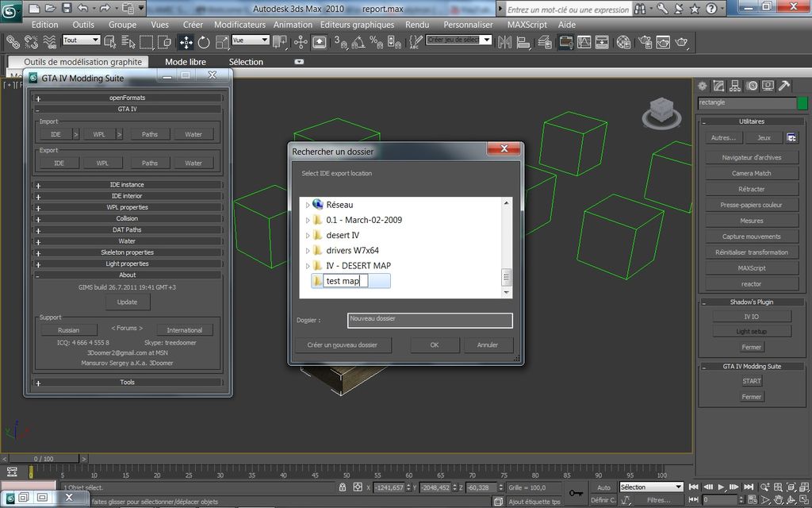This screenshot has width=812, height=508.
Task: Click the Zoom Extents All viewport icon
Action: [802, 487]
